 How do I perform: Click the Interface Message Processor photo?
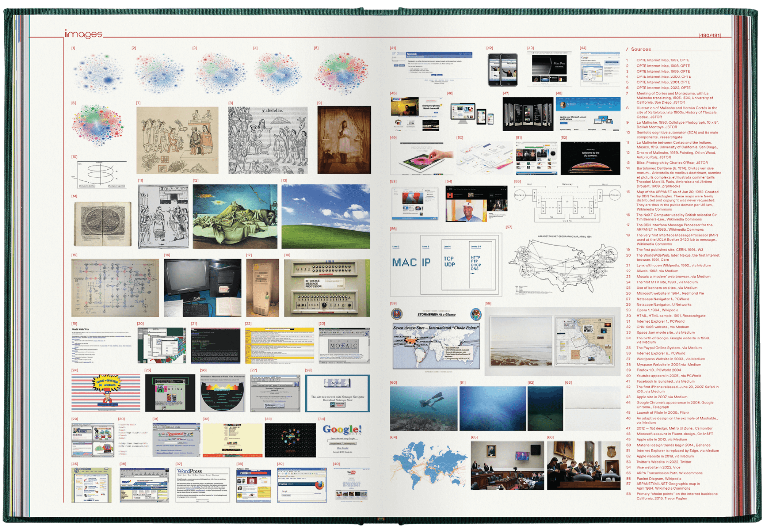pyautogui.click(x=327, y=288)
